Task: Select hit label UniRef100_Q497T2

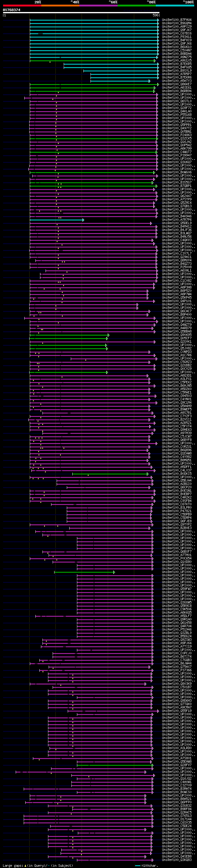Action: [x=177, y=128]
